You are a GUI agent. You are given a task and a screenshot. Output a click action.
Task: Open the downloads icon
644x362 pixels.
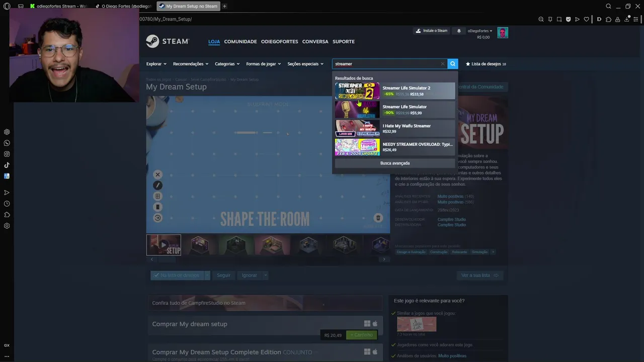click(x=627, y=19)
